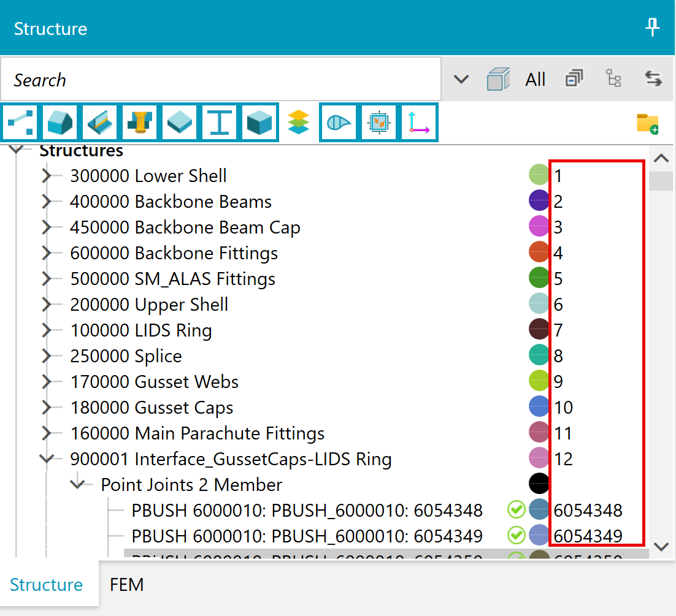The width and height of the screenshot is (676, 616).
Task: Click into the Search field
Action: pyautogui.click(x=221, y=79)
